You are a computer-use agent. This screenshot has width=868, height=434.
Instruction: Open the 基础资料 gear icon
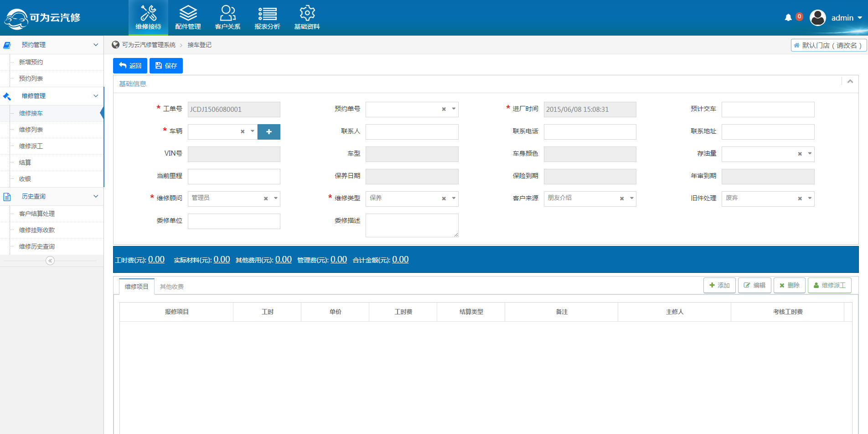click(x=307, y=14)
